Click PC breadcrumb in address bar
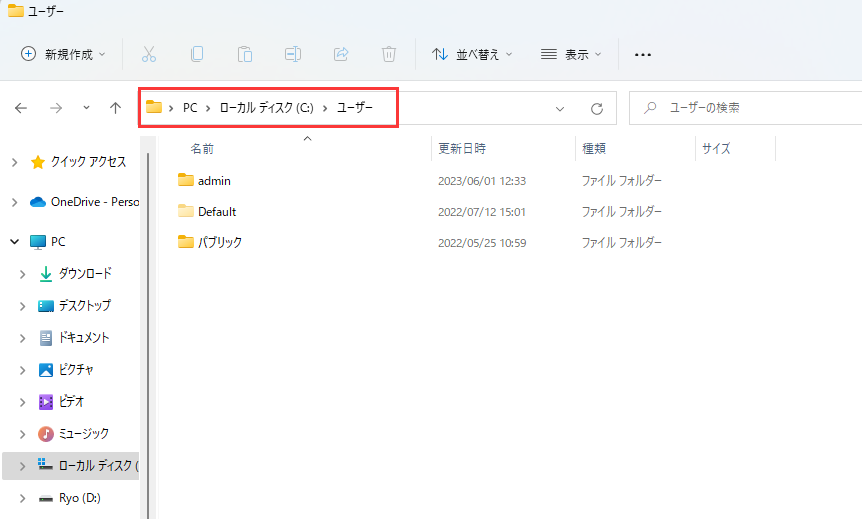This screenshot has height=519, width=862. (190, 108)
